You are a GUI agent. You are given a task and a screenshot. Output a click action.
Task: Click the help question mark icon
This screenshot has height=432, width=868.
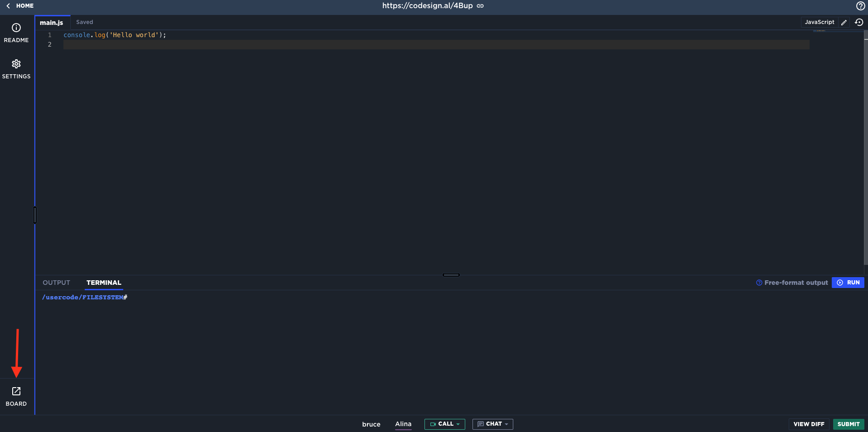coord(860,6)
